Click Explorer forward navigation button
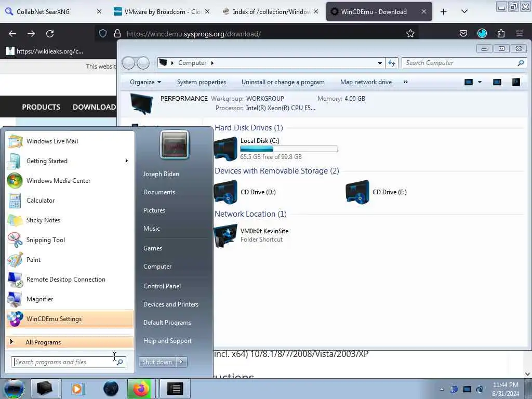Image resolution: width=532 pixels, height=399 pixels. [143, 63]
